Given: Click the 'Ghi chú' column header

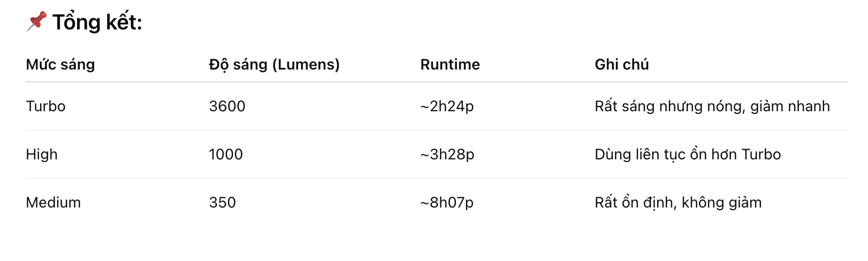Looking at the screenshot, I should 621,65.
